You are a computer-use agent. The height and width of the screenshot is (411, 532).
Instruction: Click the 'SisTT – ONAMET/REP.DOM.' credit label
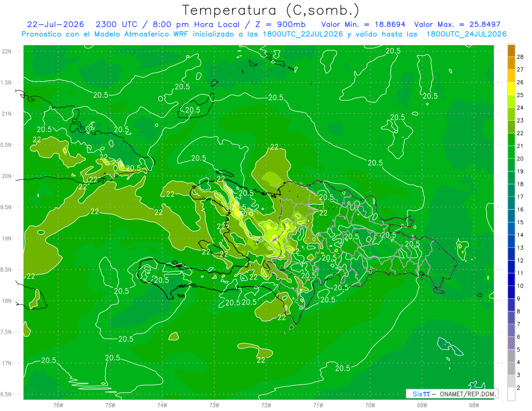(452, 394)
